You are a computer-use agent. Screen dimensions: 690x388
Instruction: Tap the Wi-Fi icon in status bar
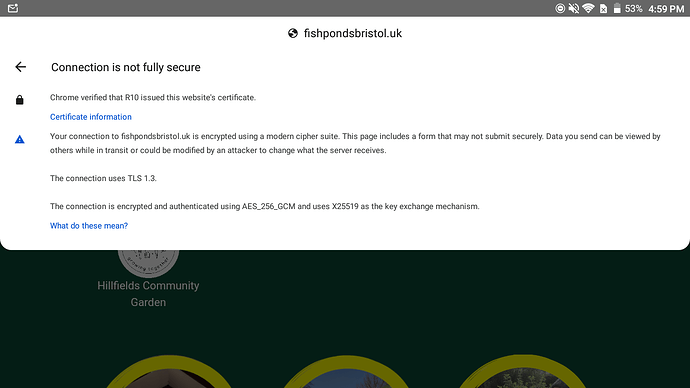[588, 8]
